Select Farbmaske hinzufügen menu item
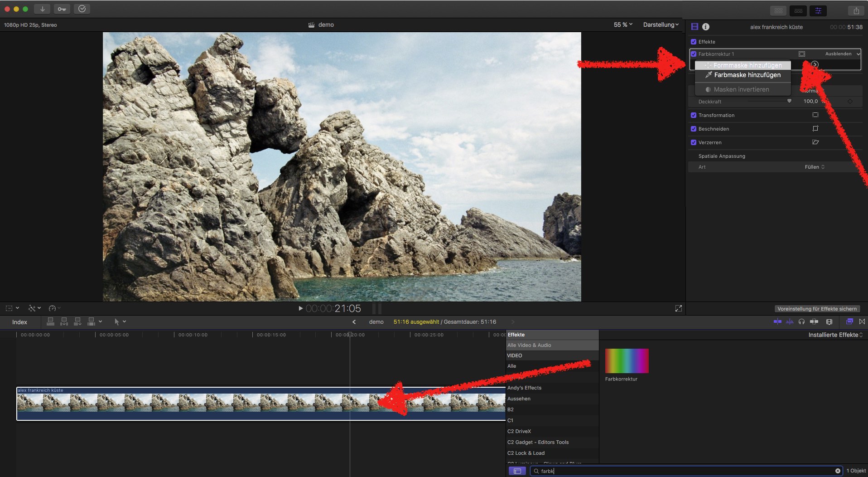Screen dimensions: 868x477 [x=747, y=75]
